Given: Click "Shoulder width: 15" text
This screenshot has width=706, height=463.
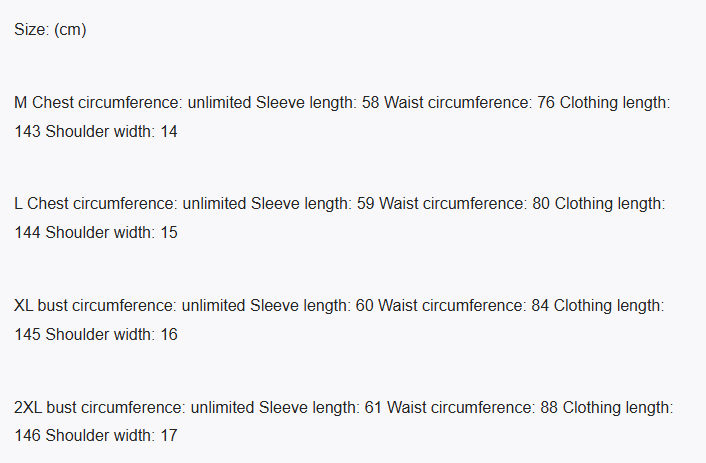Looking at the screenshot, I should (112, 233).
